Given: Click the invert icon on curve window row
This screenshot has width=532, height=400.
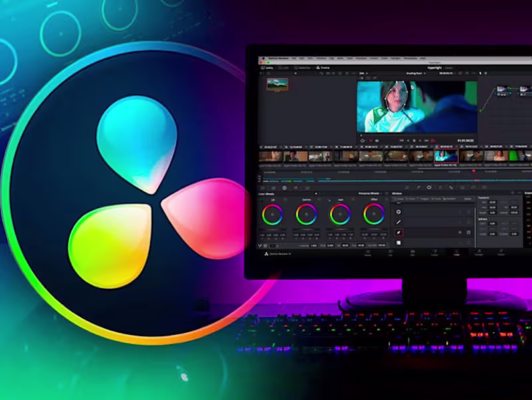Looking at the screenshot, I should [460, 232].
